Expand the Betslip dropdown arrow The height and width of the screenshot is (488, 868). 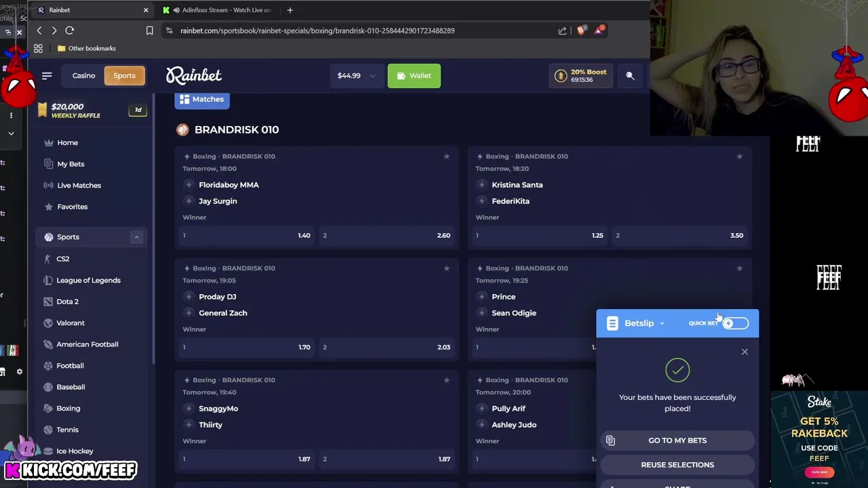662,324
